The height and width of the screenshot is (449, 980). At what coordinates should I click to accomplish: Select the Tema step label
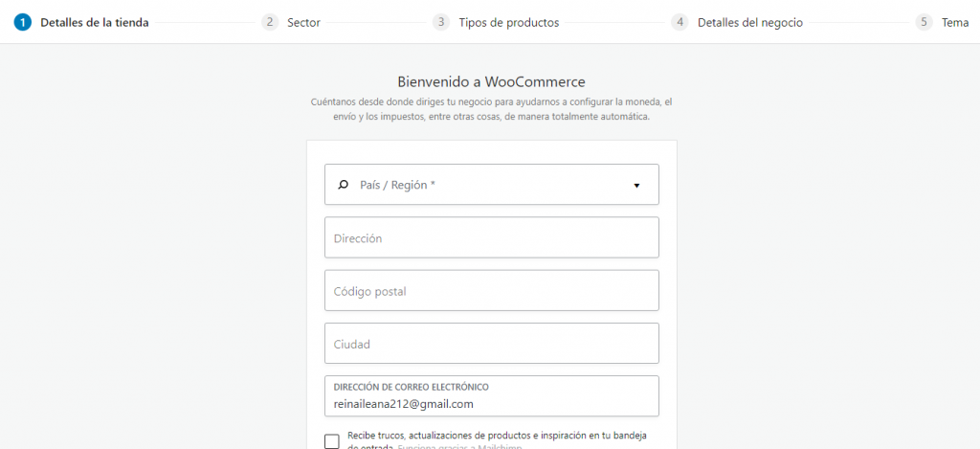click(955, 22)
